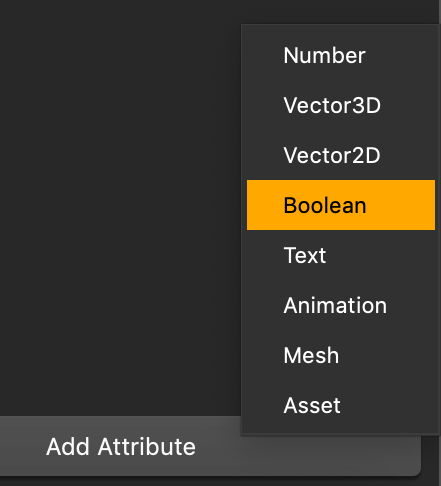441x486 pixels.
Task: Add an Animation attribute
Action: (341, 305)
